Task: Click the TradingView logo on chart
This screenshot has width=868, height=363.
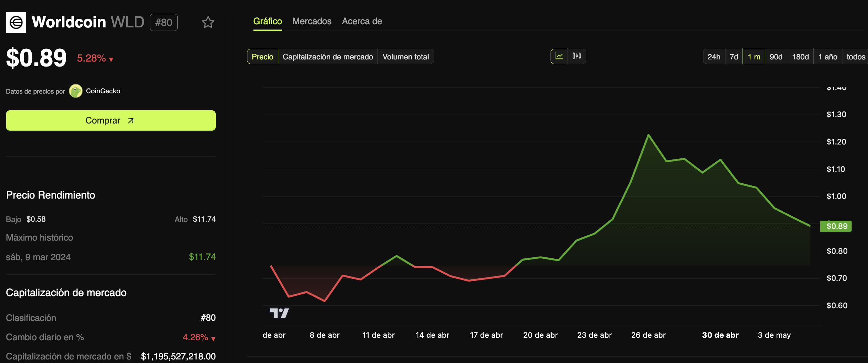Action: (x=279, y=313)
